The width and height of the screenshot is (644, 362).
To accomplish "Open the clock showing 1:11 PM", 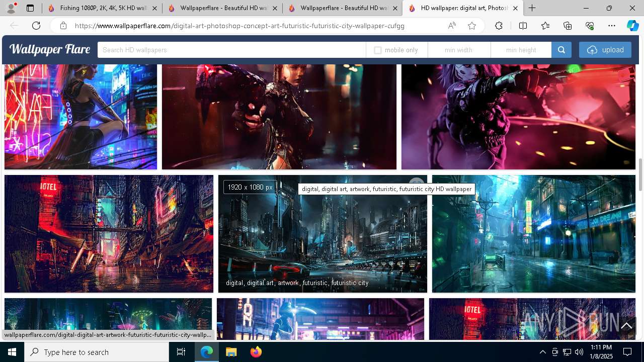I will click(601, 352).
